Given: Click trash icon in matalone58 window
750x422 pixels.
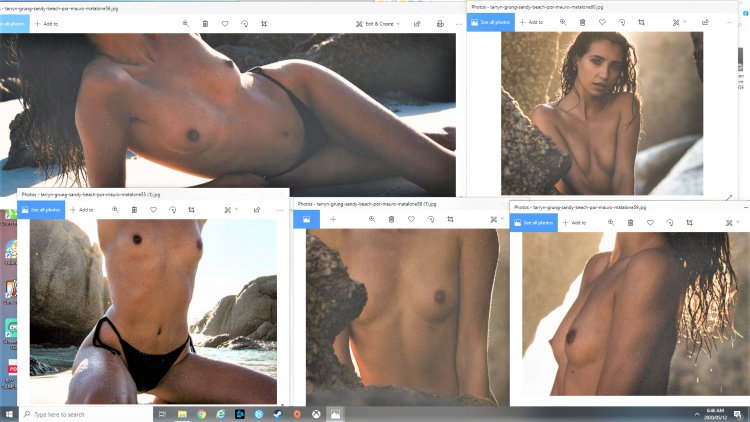Looking at the screenshot, I should click(x=391, y=219).
